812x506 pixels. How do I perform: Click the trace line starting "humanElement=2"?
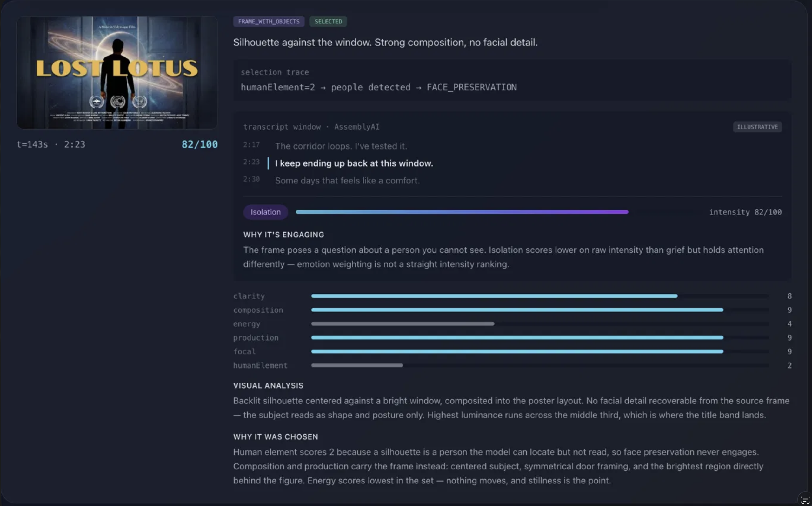tap(379, 87)
